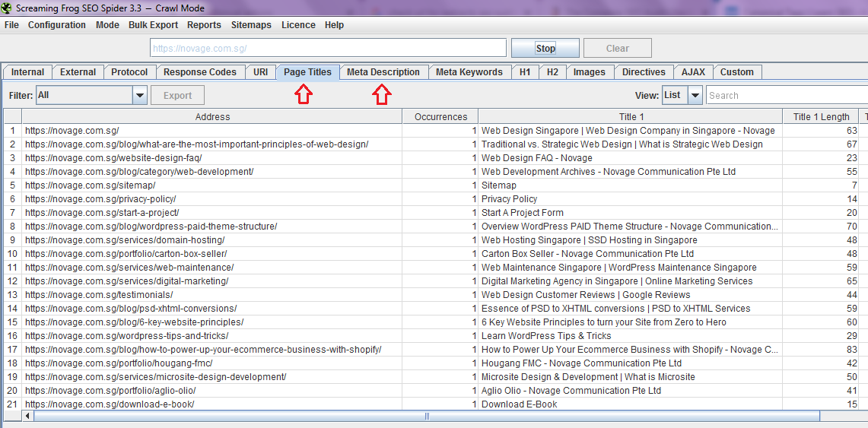
Task: Click the URL field showing https://novage.com.sg/
Action: pos(329,48)
